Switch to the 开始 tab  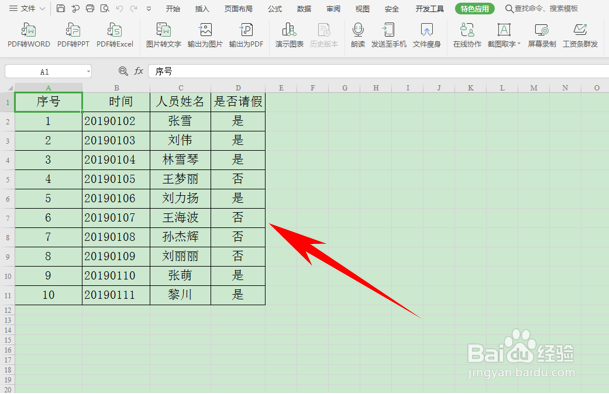(x=173, y=9)
